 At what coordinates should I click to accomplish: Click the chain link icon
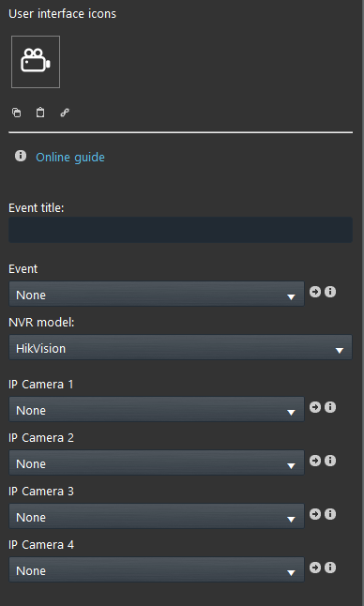coord(65,113)
